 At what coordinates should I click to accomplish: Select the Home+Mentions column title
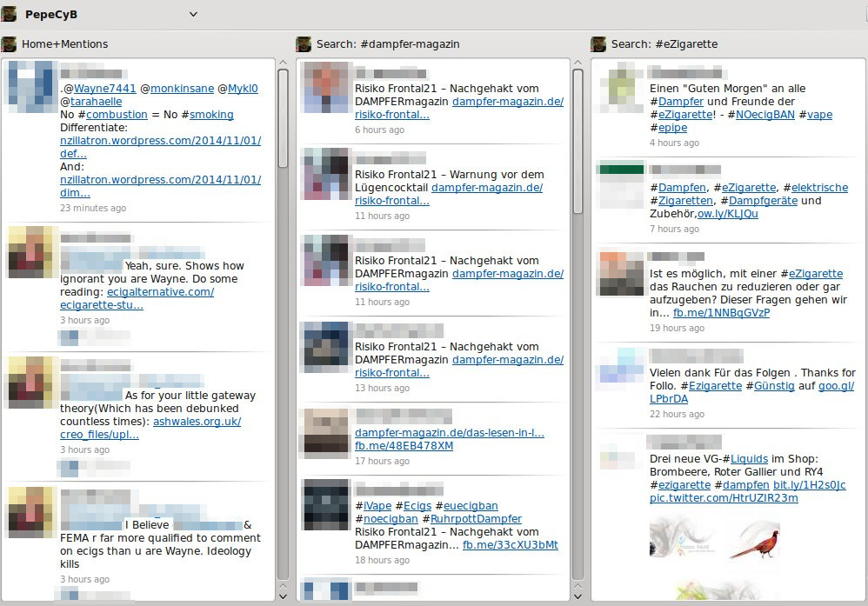click(x=65, y=43)
